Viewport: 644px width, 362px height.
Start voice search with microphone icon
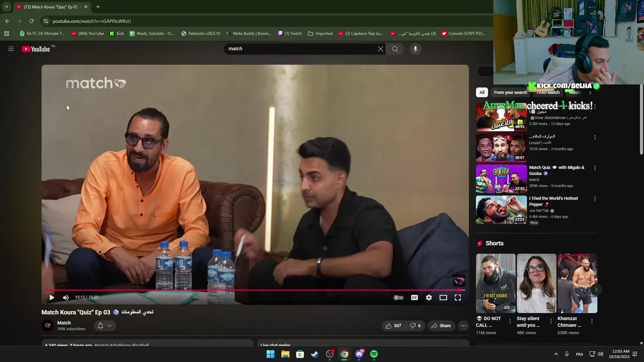(415, 49)
